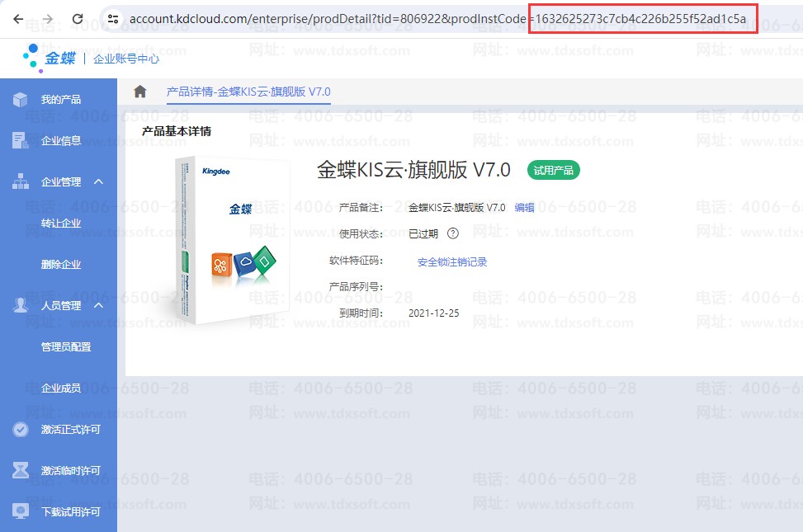Image resolution: width=803 pixels, height=532 pixels.
Task: Select 企业管理 sidebar label
Action: pos(61,181)
